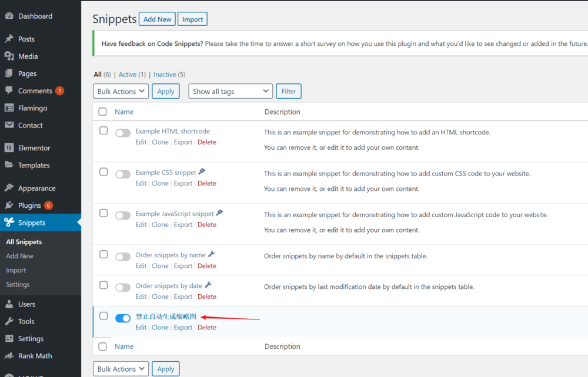Open the bottom Bulk Actions dropdown

(121, 369)
